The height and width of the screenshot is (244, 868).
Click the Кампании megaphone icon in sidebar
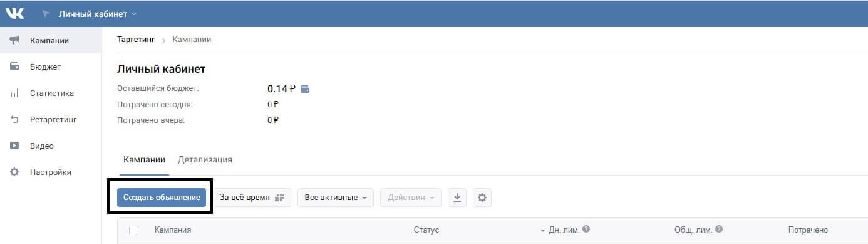(14, 41)
